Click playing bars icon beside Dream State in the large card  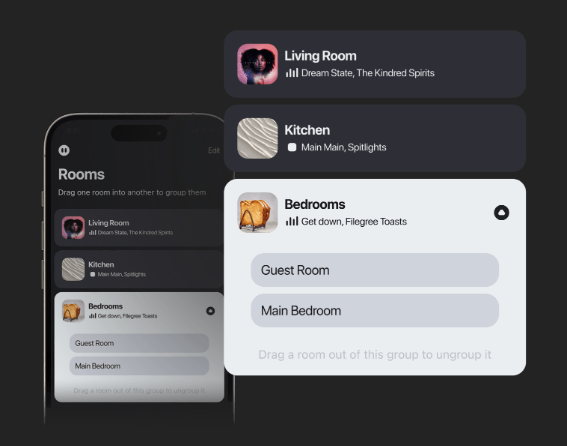(292, 73)
